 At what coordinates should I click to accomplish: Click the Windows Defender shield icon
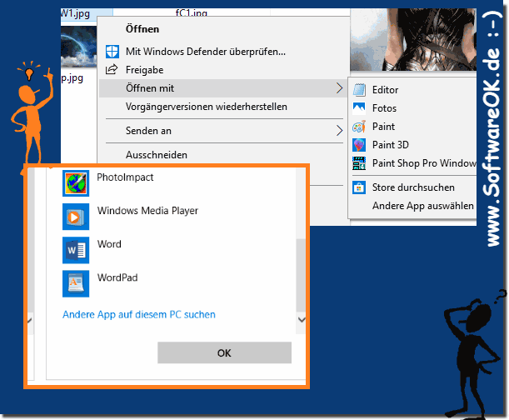pos(112,52)
